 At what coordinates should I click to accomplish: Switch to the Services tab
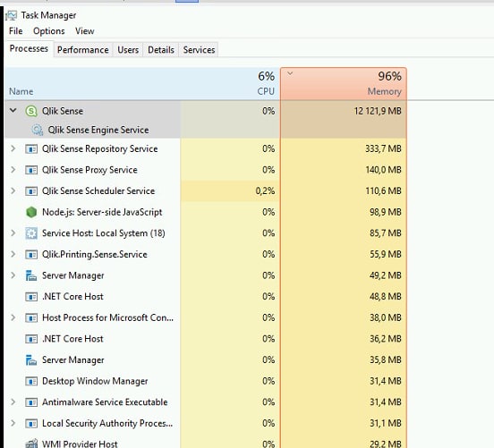[x=199, y=50]
